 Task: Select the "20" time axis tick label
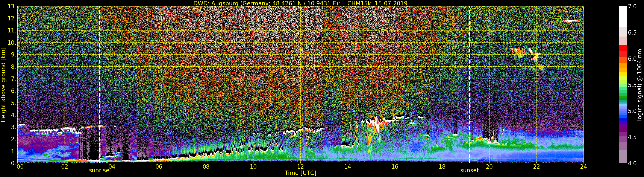tap(489, 166)
